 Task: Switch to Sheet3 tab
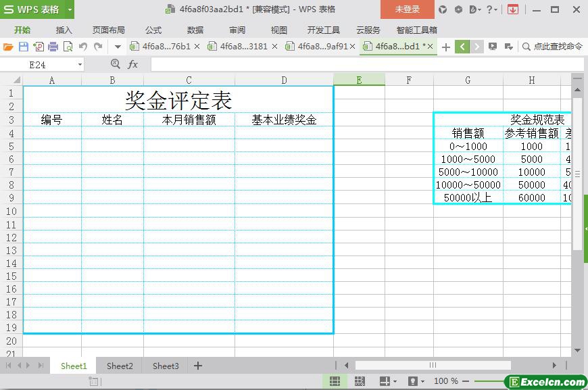[166, 366]
